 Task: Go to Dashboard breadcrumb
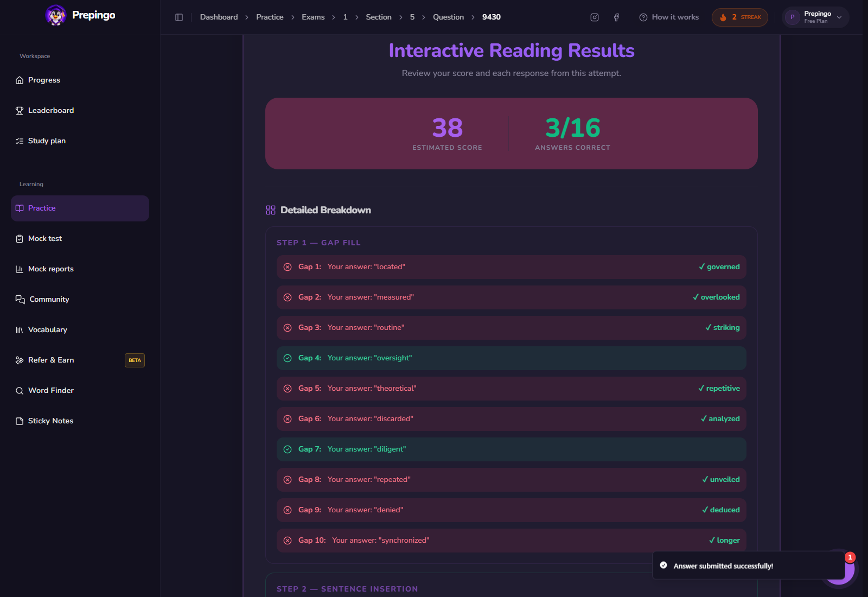pos(219,17)
